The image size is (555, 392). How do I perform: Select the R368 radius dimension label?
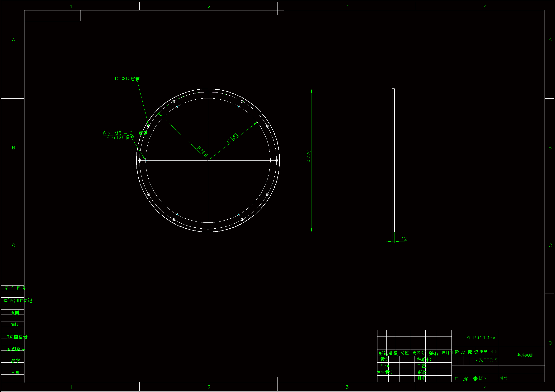(x=202, y=152)
